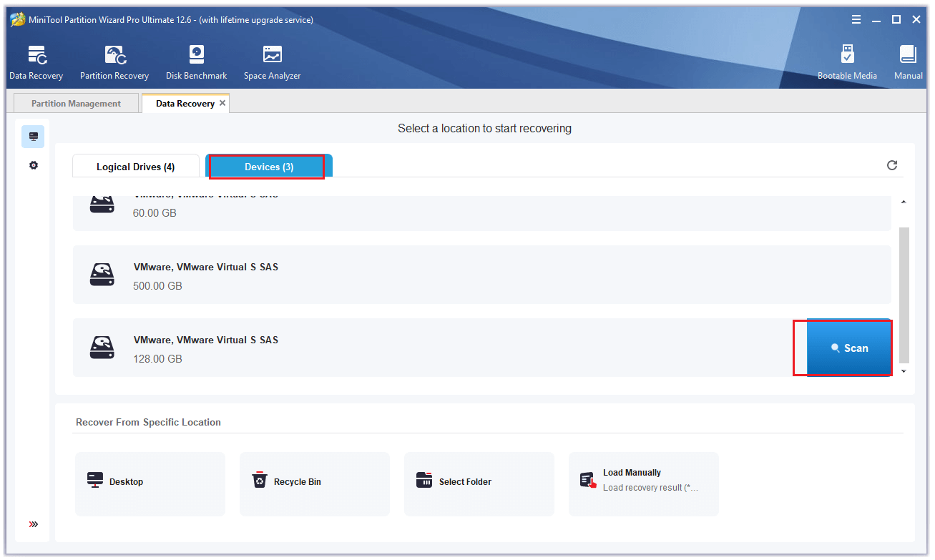
Task: Select the Devices (3) tab
Action: [269, 167]
